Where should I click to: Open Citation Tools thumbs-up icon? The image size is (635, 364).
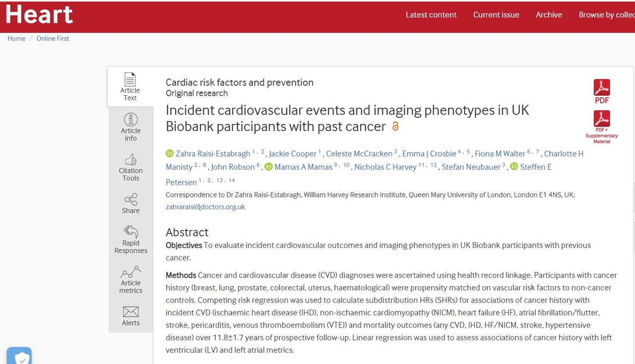131,160
